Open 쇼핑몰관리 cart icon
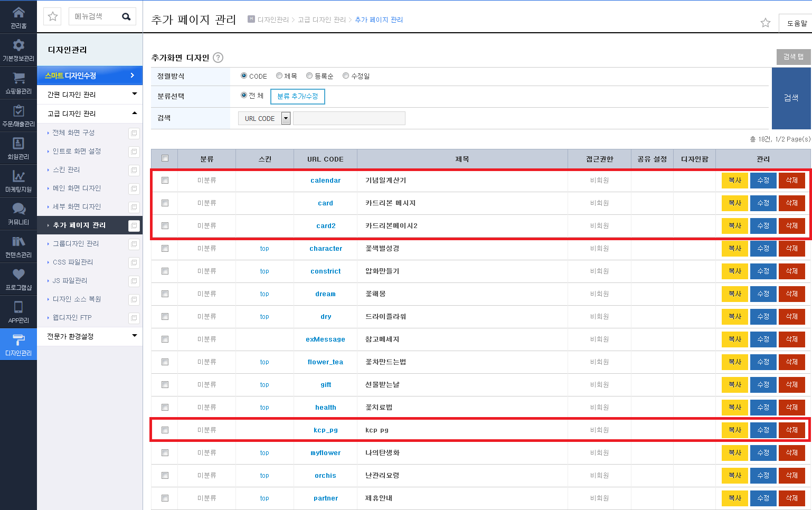 [18, 78]
